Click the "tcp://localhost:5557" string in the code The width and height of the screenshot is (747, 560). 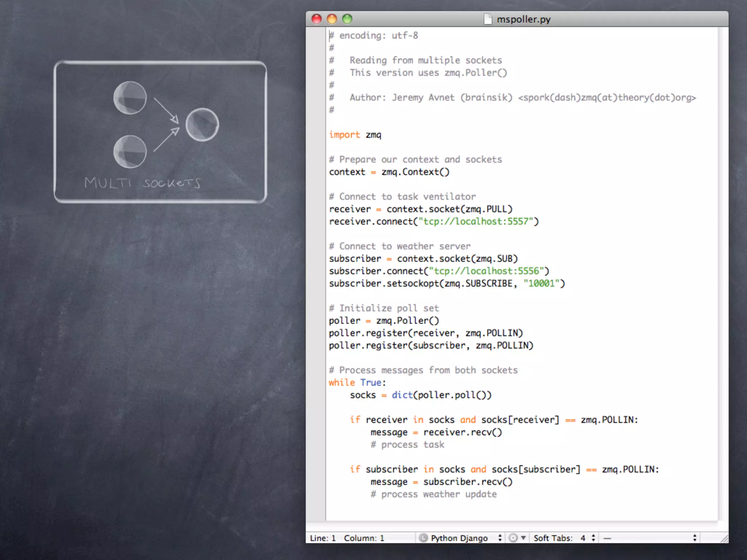(475, 221)
